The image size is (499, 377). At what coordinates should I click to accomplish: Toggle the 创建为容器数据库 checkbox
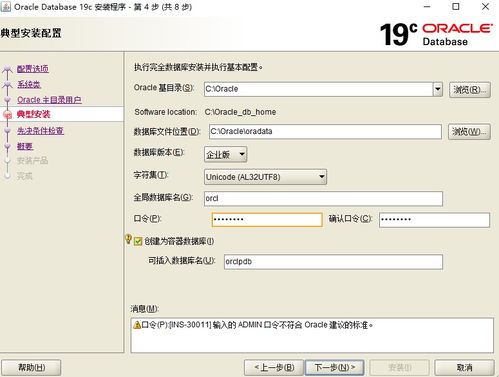point(138,241)
